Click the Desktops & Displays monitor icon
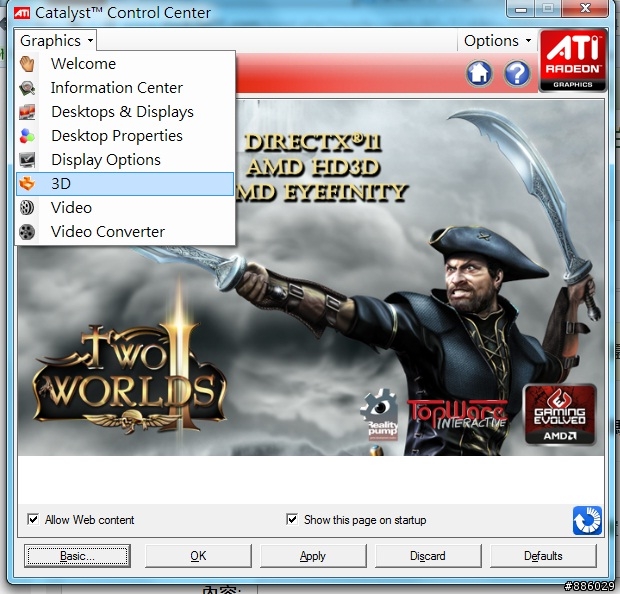This screenshot has width=620, height=594. click(x=27, y=112)
